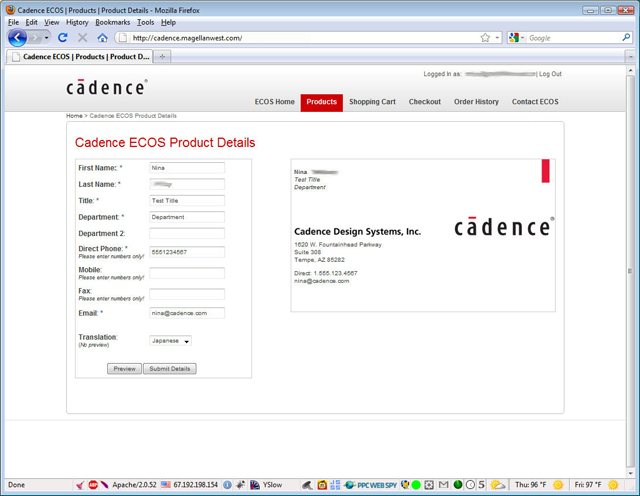This screenshot has width=640, height=496.
Task: Open the Edit menu
Action: 31,22
